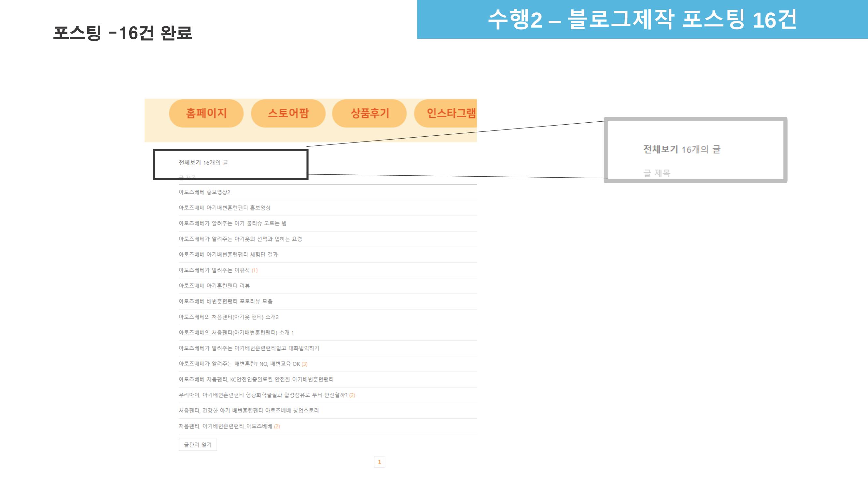Open post 아토즈베베 아기훈련팬티 리뷰

[214, 286]
